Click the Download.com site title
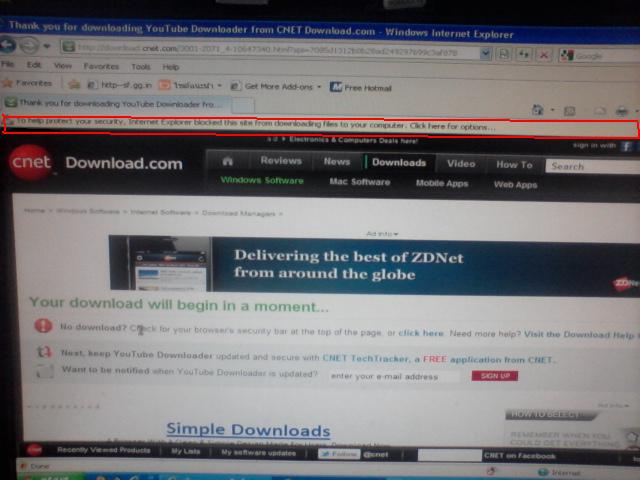The width and height of the screenshot is (640, 480). pos(124,163)
